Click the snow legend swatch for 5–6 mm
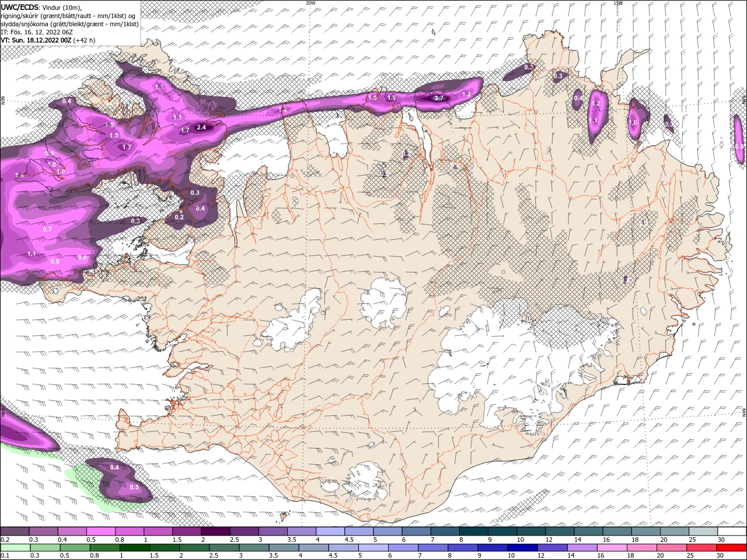Image resolution: width=747 pixels, height=560 pixels. (387, 531)
